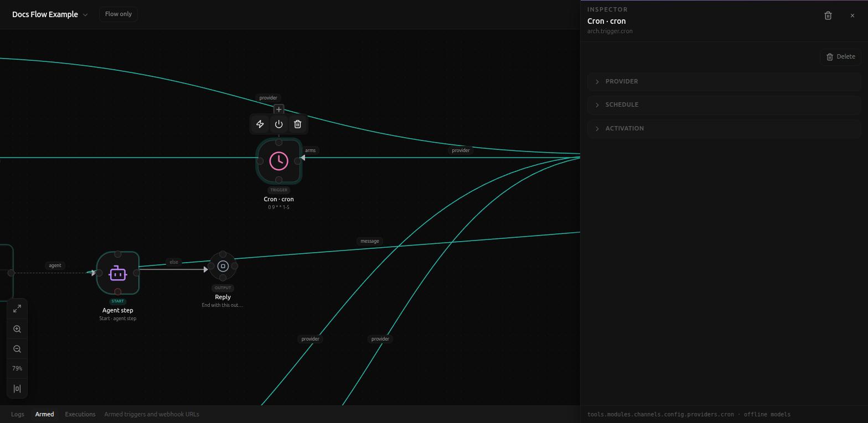This screenshot has height=423, width=868.
Task: Select the Reply output node
Action: (223, 266)
